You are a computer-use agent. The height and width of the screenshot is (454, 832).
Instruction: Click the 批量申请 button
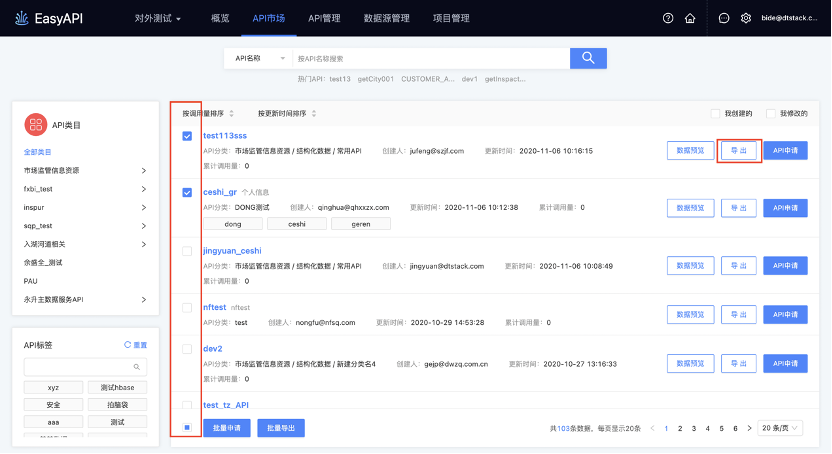227,428
